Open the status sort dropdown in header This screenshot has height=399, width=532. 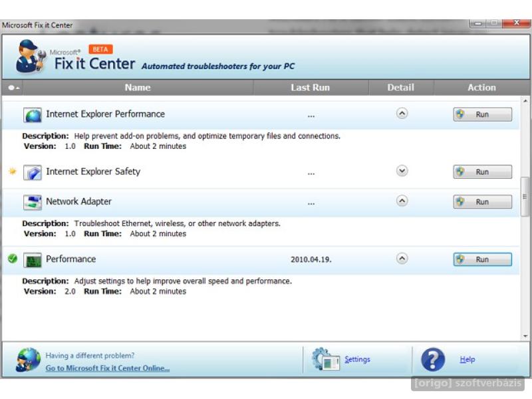[x=13, y=88]
